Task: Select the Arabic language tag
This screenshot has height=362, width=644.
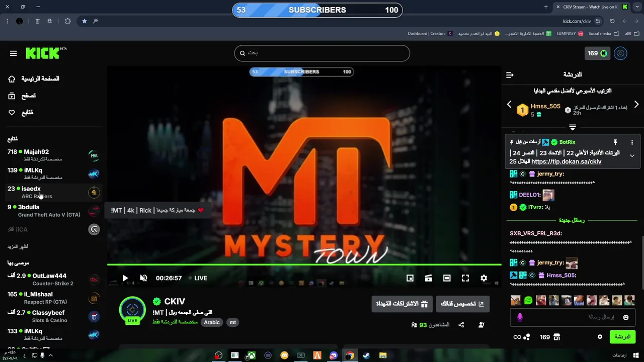Action: pyautogui.click(x=211, y=322)
